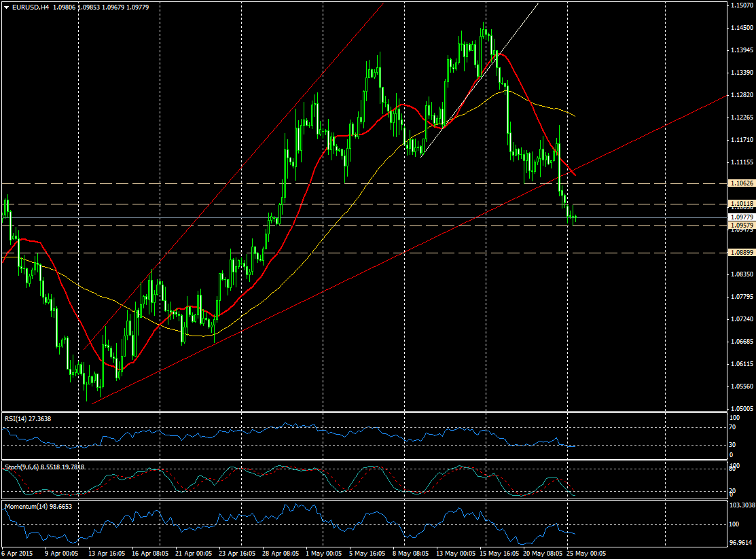The width and height of the screenshot is (756, 559).
Task: Select the 1.10626 horizontal level price tag
Action: [740, 183]
